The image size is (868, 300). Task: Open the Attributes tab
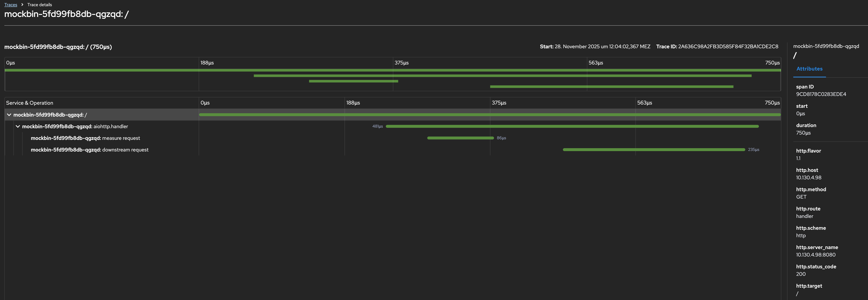[809, 69]
